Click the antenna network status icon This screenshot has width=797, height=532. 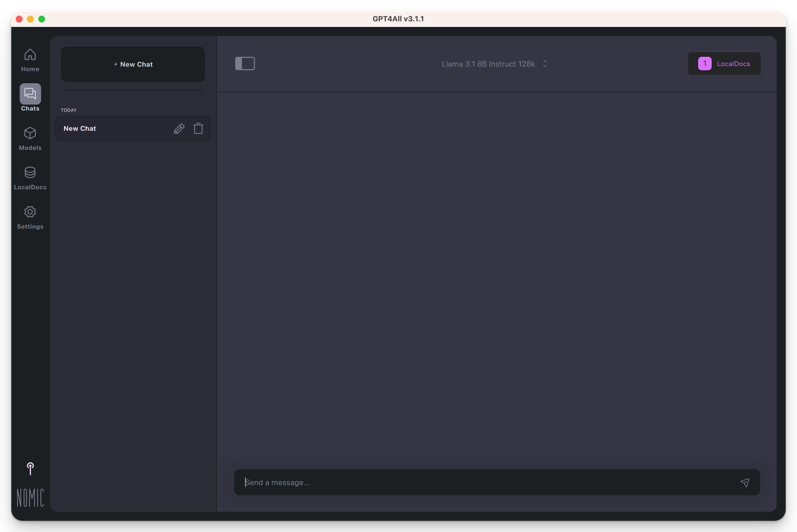(x=30, y=469)
